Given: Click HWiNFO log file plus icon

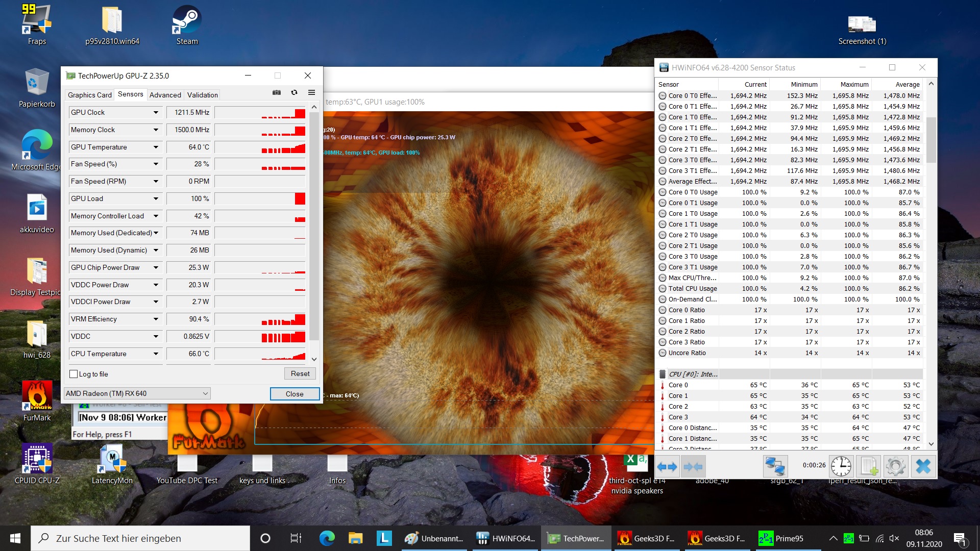Looking at the screenshot, I should coord(869,466).
